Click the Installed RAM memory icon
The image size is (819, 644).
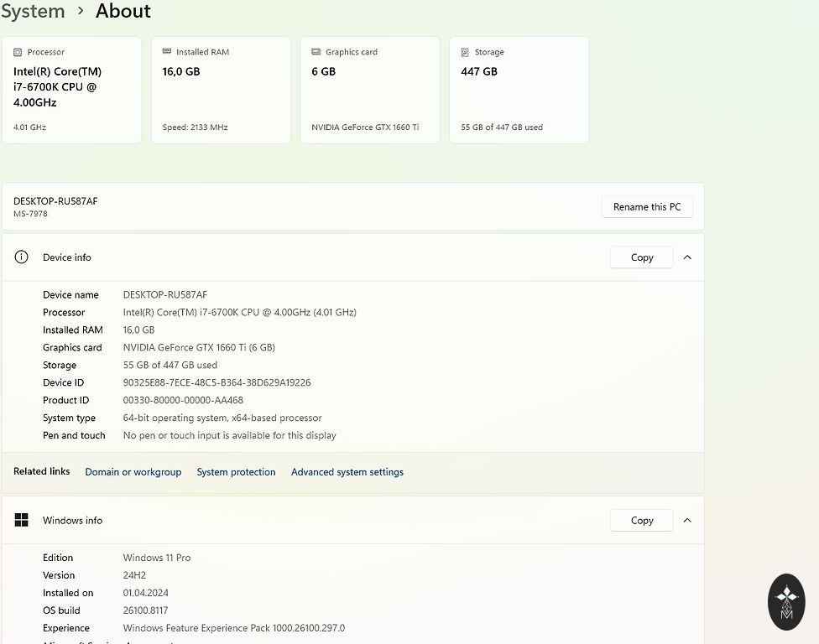pos(167,52)
